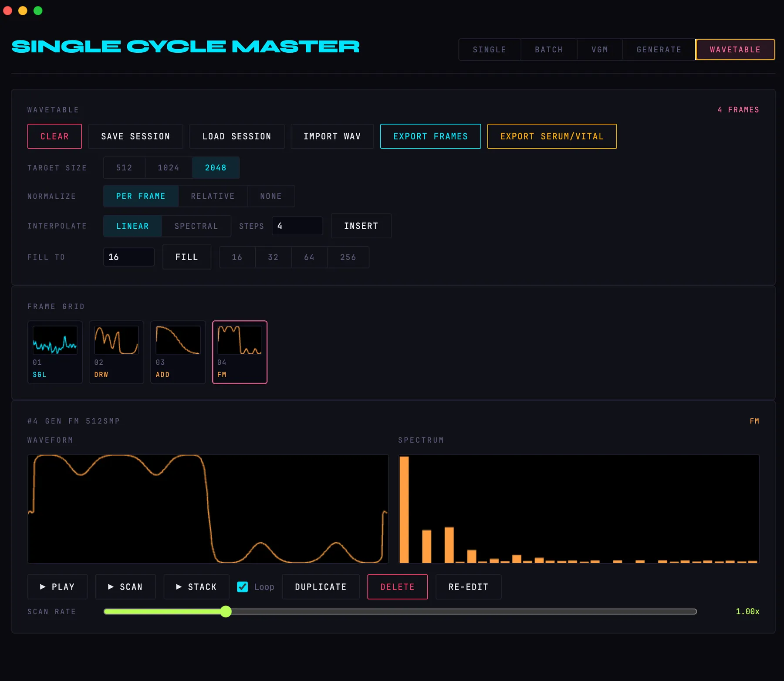This screenshot has width=784, height=681.
Task: Select frame 02 DRW thumbnail
Action: [x=116, y=352]
